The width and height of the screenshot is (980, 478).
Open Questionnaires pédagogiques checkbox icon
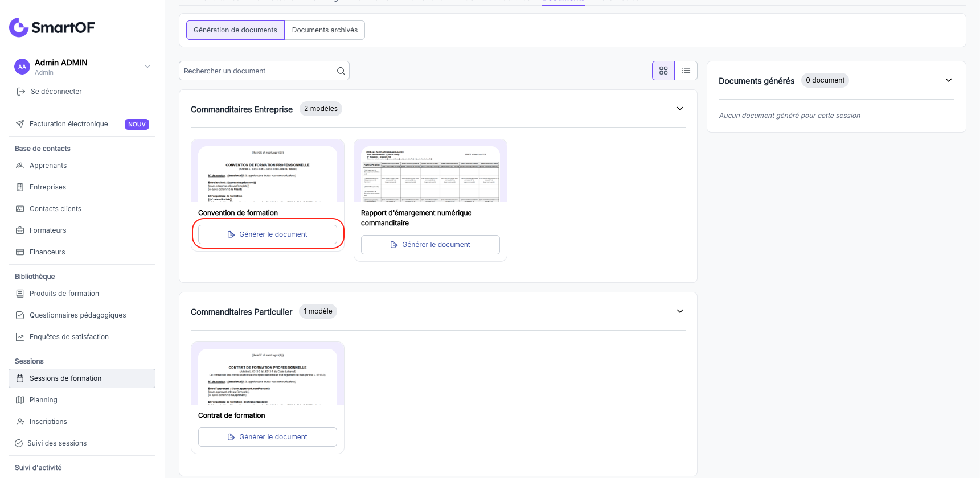(x=20, y=315)
